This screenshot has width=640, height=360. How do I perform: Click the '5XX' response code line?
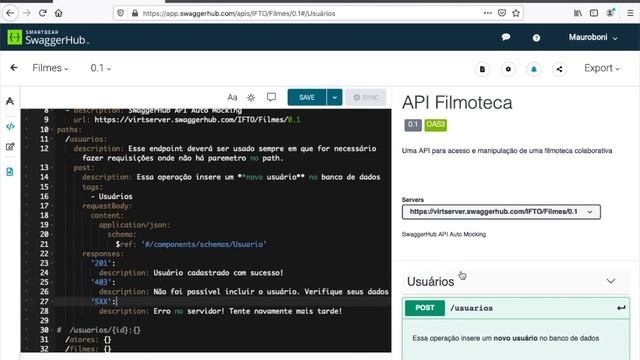104,301
